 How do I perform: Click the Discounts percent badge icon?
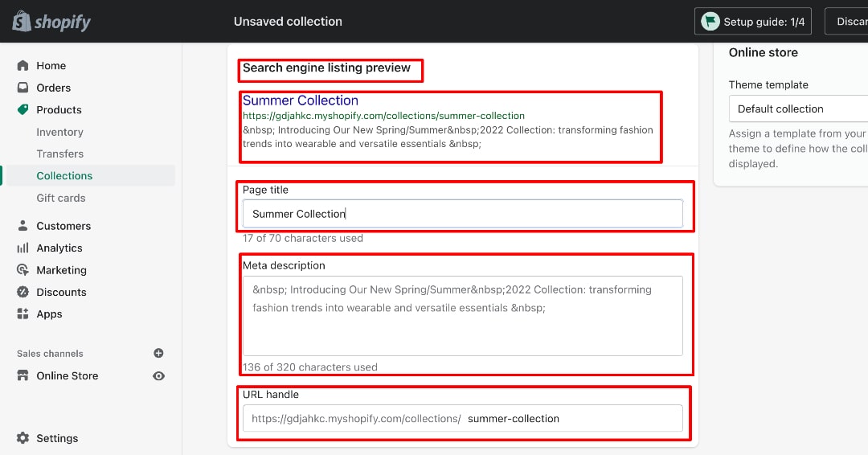point(23,292)
